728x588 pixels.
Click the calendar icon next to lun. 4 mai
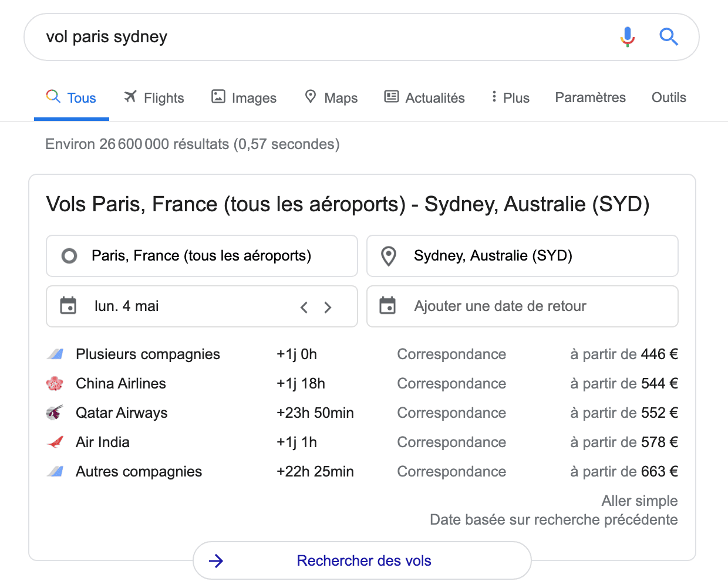pyautogui.click(x=68, y=306)
